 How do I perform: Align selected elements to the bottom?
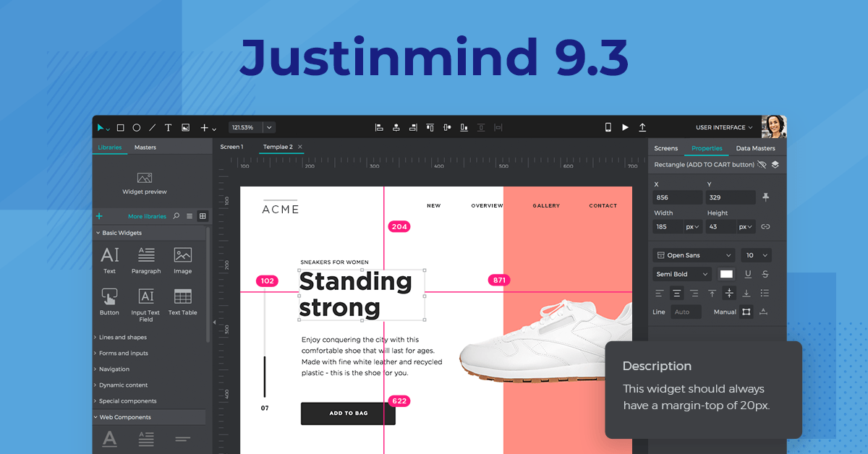pyautogui.click(x=464, y=127)
